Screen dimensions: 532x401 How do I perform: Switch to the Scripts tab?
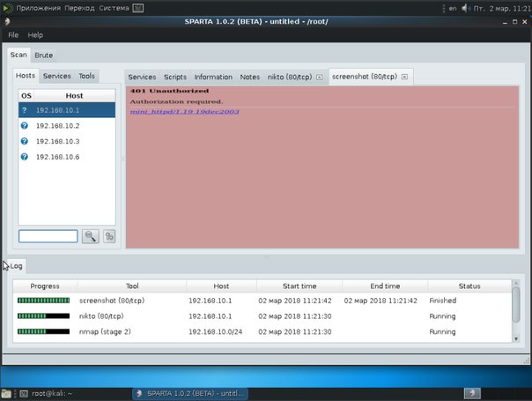(174, 78)
